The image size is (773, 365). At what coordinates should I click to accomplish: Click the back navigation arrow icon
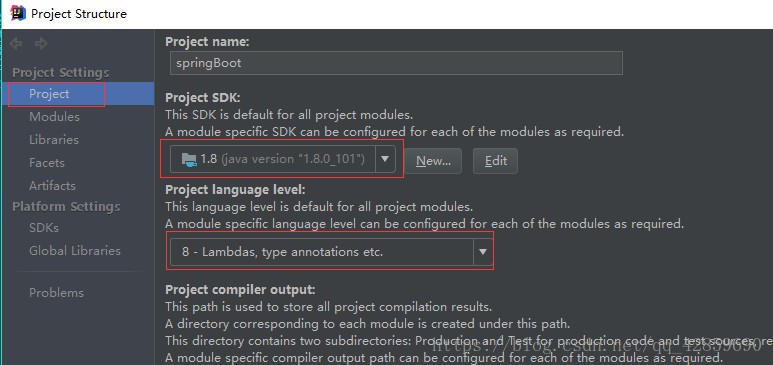(x=16, y=44)
